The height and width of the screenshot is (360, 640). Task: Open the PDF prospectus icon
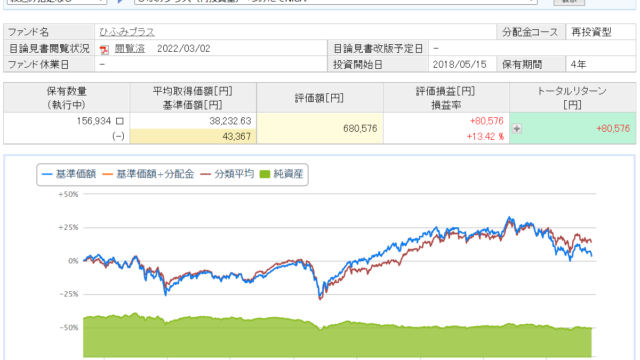(104, 49)
